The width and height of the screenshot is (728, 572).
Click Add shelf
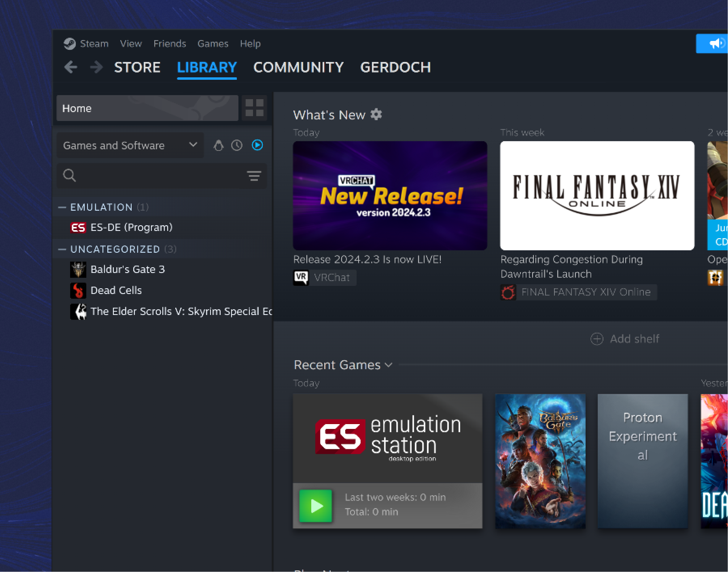click(x=624, y=339)
